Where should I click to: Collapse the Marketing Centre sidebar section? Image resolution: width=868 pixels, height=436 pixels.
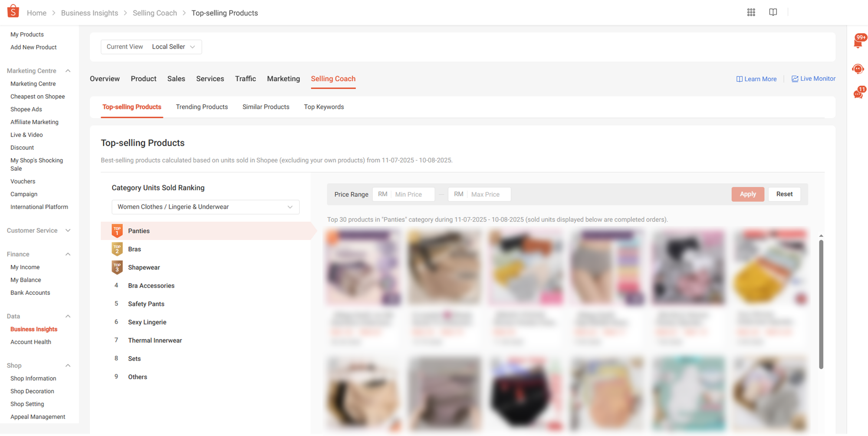[68, 71]
